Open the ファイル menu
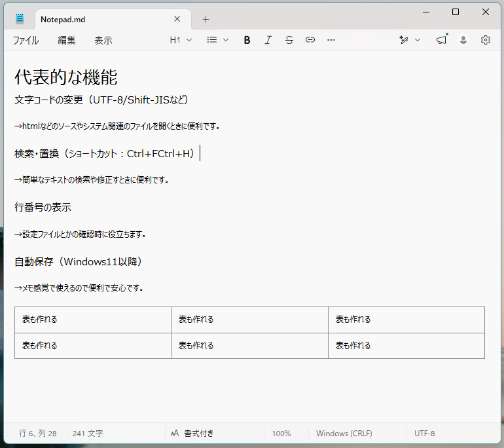The width and height of the screenshot is (504, 448). (26, 40)
